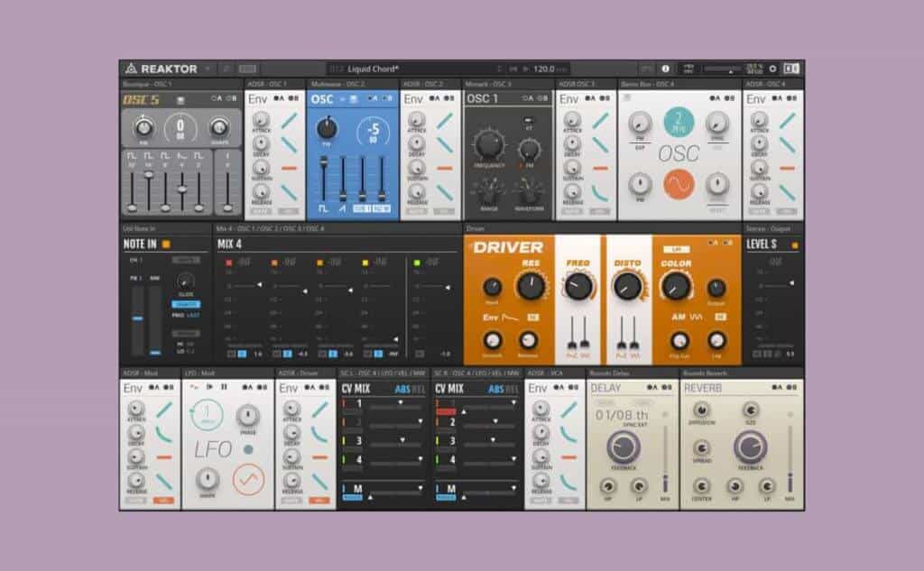Viewport: 924px width, 571px height.
Task: Select snapshot B on the OSC 5 panel
Action: click(x=232, y=98)
